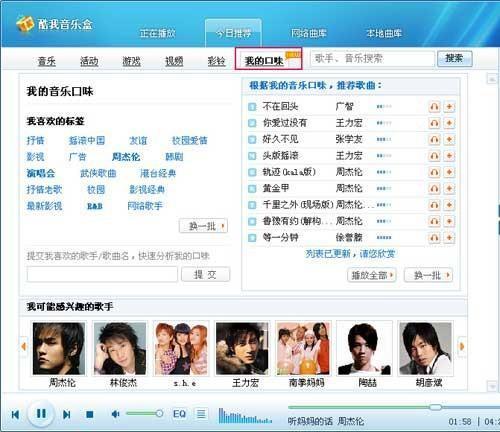Click the favorite singer/song submit input box
This screenshot has width=500, height=432.
(102, 275)
